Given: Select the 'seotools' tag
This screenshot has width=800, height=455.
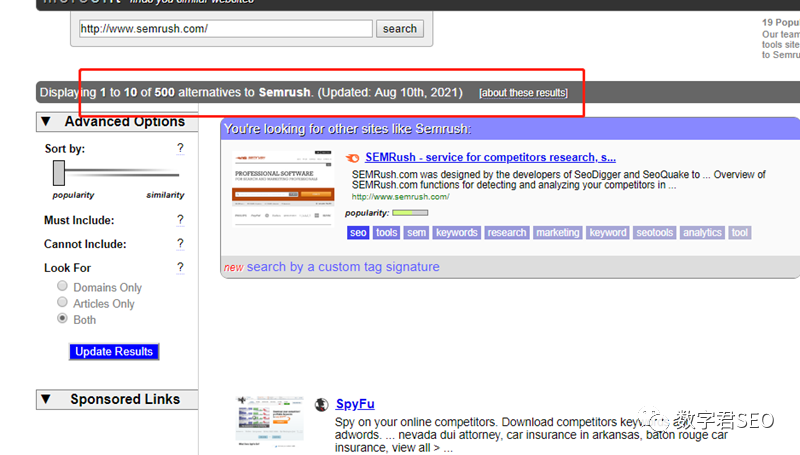Looking at the screenshot, I should [655, 233].
